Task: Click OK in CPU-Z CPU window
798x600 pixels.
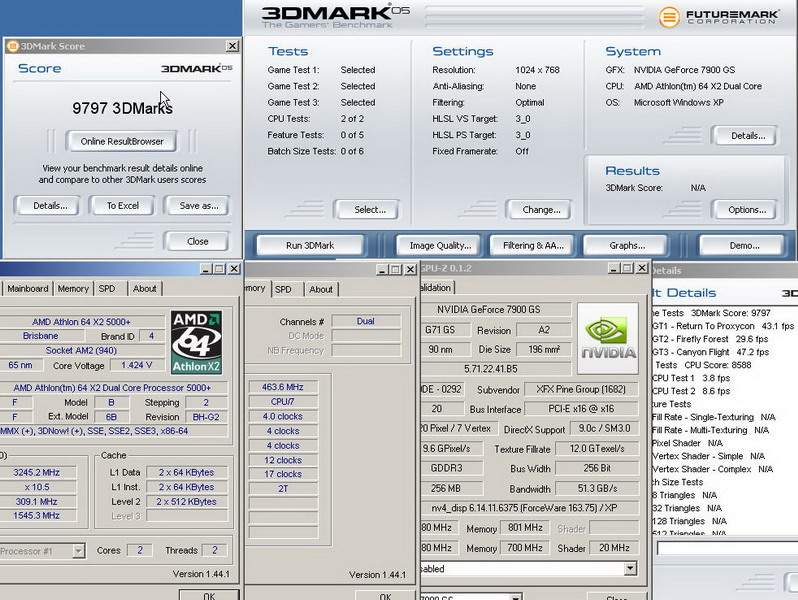Action: pyautogui.click(x=209, y=595)
